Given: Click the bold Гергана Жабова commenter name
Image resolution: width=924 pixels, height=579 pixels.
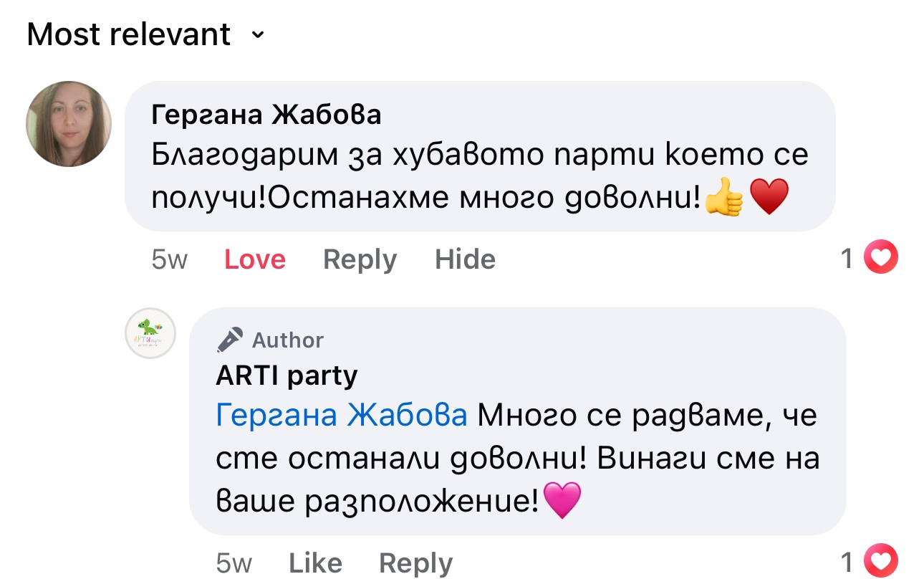Looking at the screenshot, I should pyautogui.click(x=266, y=115).
